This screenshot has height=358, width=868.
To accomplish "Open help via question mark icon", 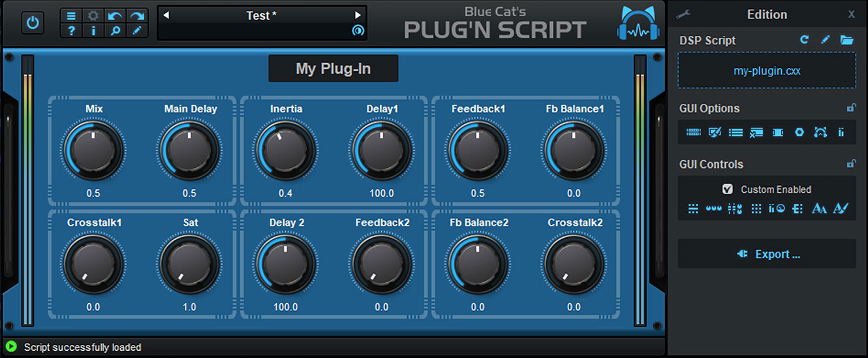I will [72, 31].
